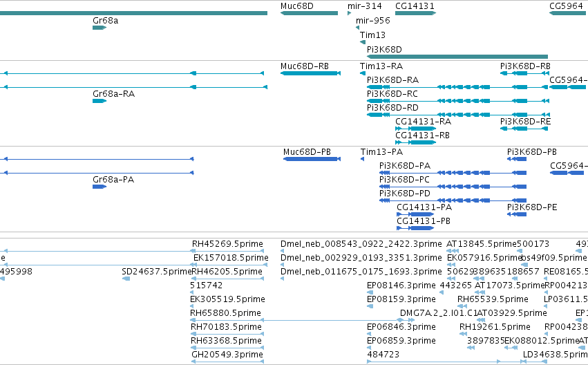Select the Pi3K68D-RD transcript label

coord(392,108)
